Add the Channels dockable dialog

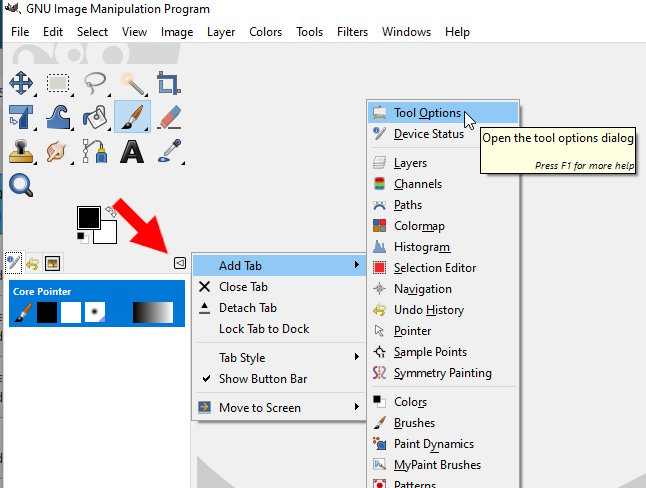pyautogui.click(x=443, y=184)
